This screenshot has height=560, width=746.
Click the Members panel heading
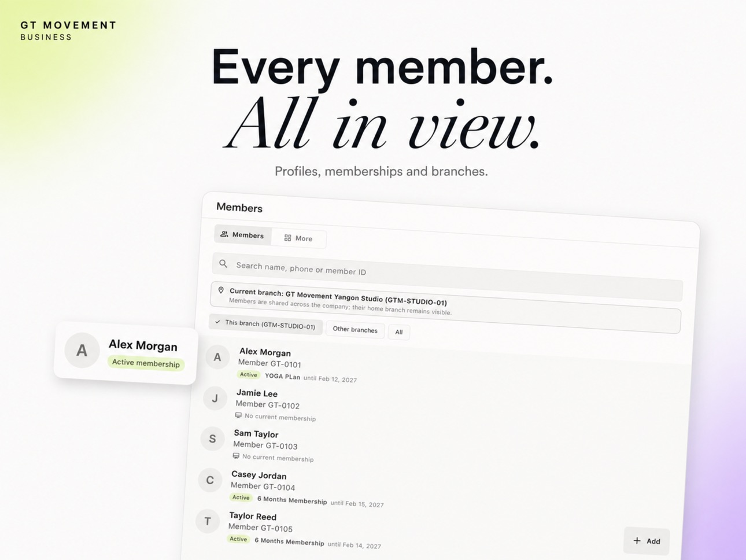coord(239,207)
